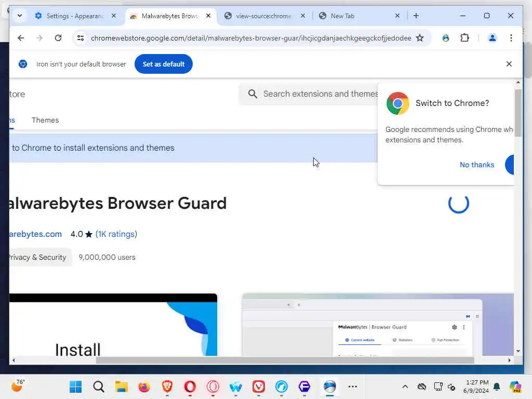Screen dimensions: 532x399
Task: Switch to the New Tab tab
Action: click(360, 16)
